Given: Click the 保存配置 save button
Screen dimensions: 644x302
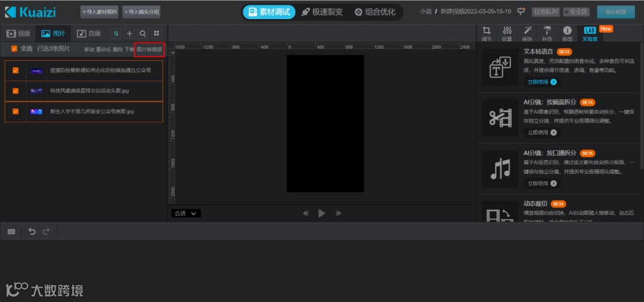Looking at the screenshot, I should click(615, 12).
